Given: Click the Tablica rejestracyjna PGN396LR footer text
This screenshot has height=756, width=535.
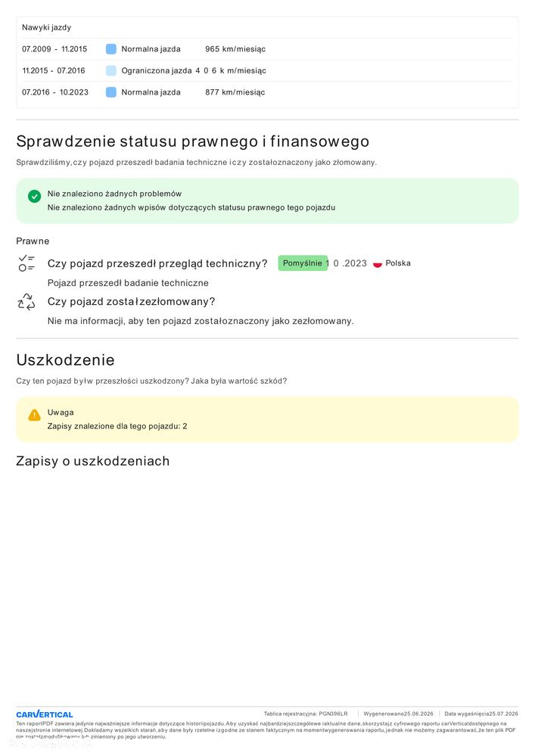Looking at the screenshot, I should pyautogui.click(x=306, y=714).
